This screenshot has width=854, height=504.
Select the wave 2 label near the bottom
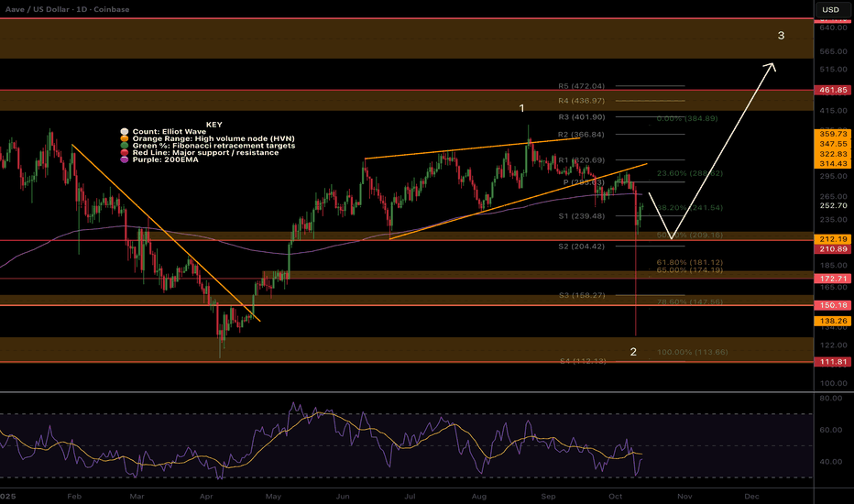tap(633, 352)
